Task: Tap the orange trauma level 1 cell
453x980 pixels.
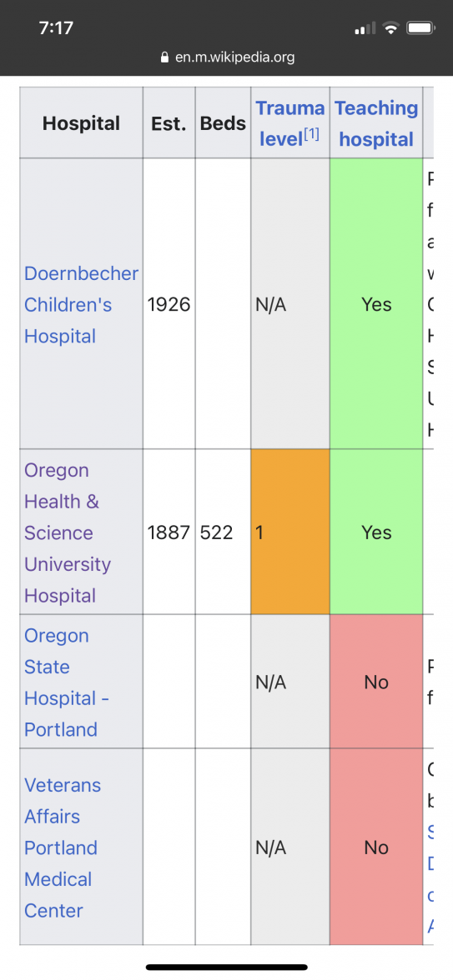Action: (x=290, y=532)
